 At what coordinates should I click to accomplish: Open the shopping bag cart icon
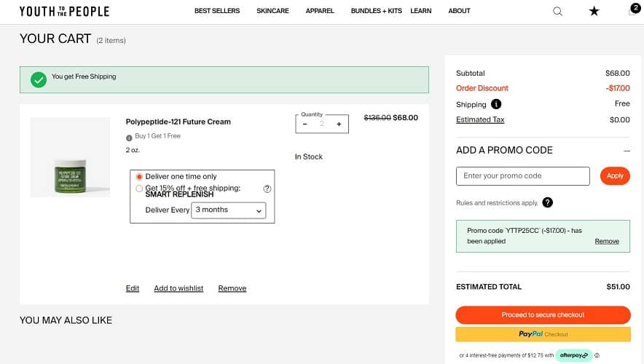click(x=633, y=10)
